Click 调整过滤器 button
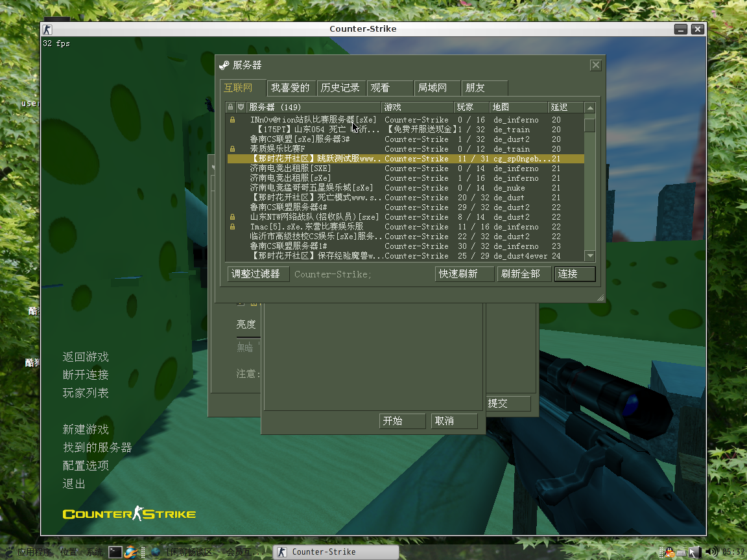 click(258, 274)
